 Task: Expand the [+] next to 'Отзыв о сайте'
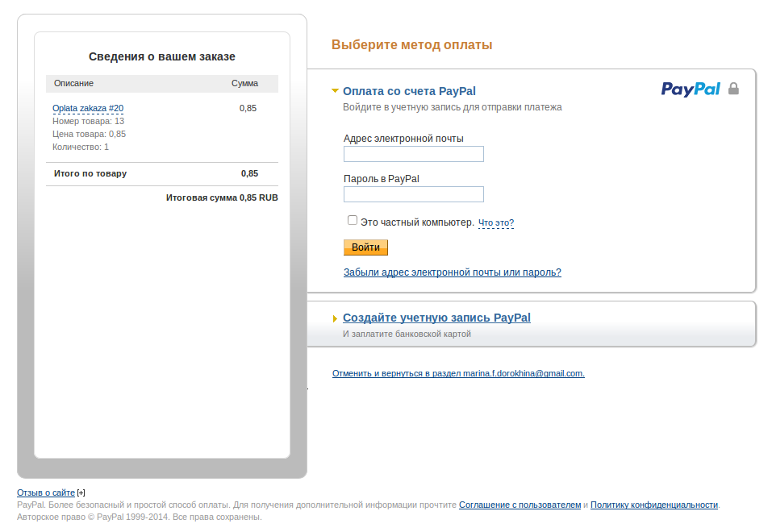(x=81, y=493)
